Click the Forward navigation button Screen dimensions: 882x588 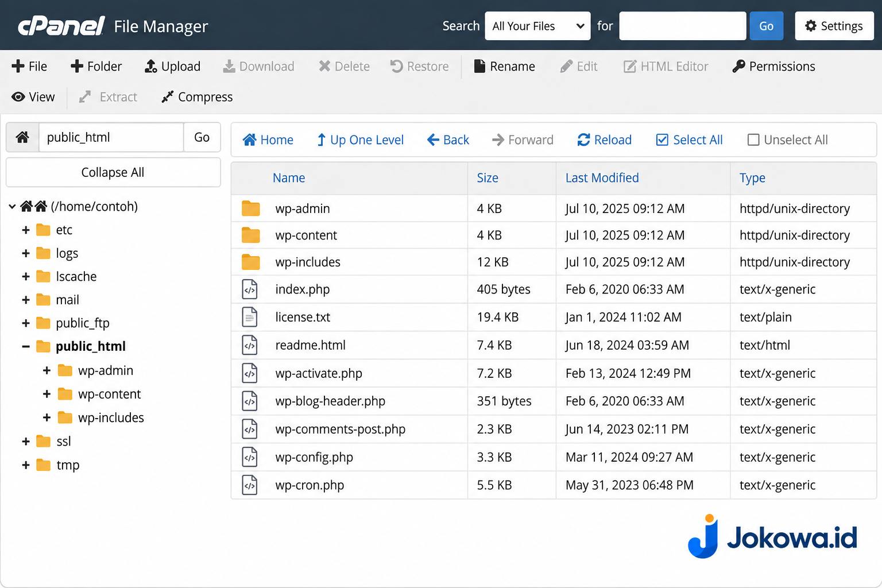click(x=523, y=140)
